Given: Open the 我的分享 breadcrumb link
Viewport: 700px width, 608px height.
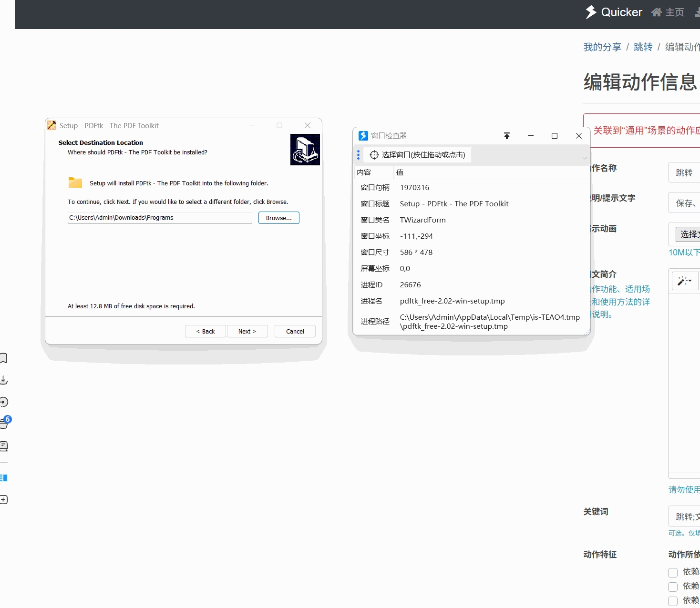Looking at the screenshot, I should click(602, 47).
